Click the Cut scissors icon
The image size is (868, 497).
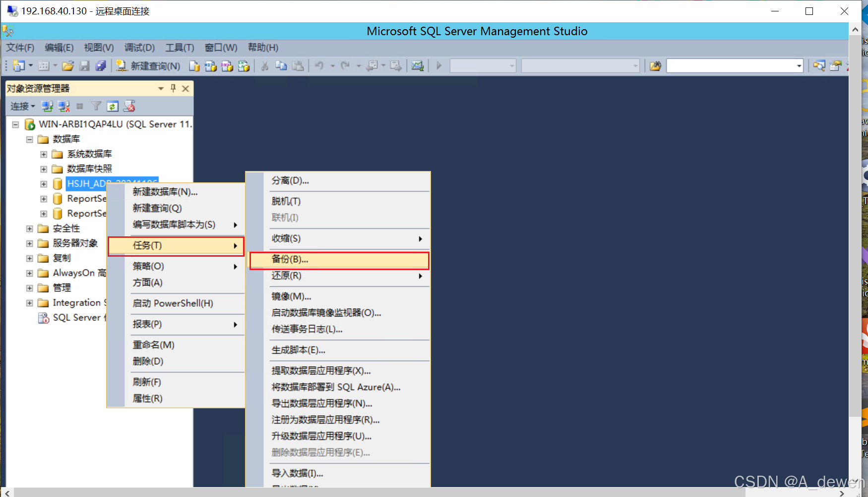point(265,65)
